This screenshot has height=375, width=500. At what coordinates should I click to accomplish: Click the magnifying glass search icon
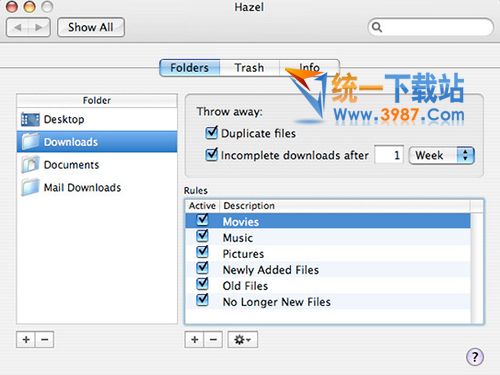tap(377, 27)
